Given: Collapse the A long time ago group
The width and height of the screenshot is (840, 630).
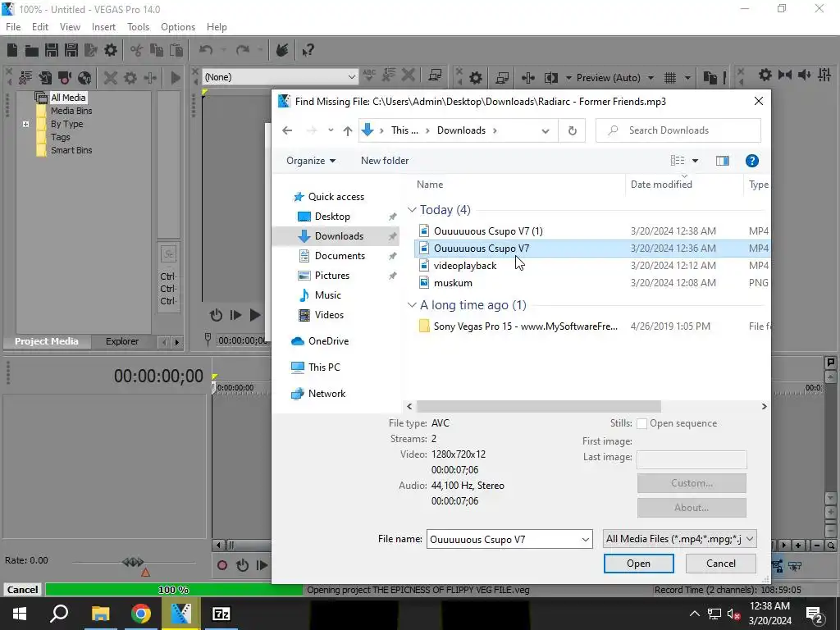Looking at the screenshot, I should [412, 305].
